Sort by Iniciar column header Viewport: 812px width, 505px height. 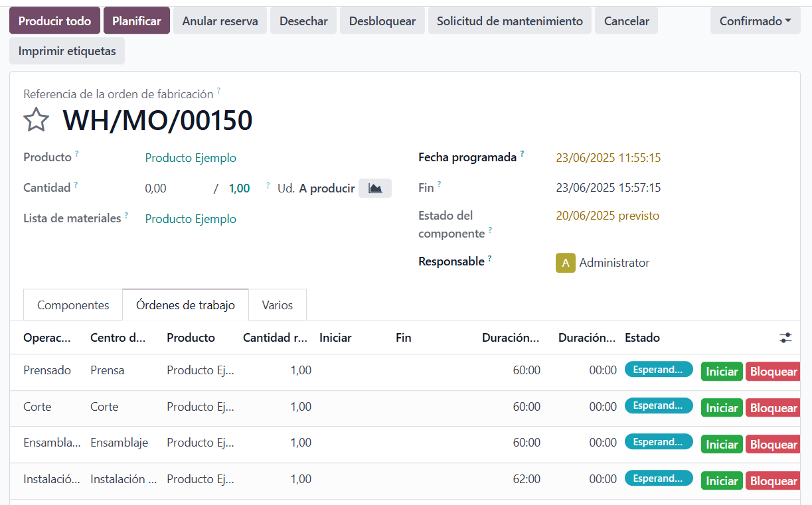(335, 338)
